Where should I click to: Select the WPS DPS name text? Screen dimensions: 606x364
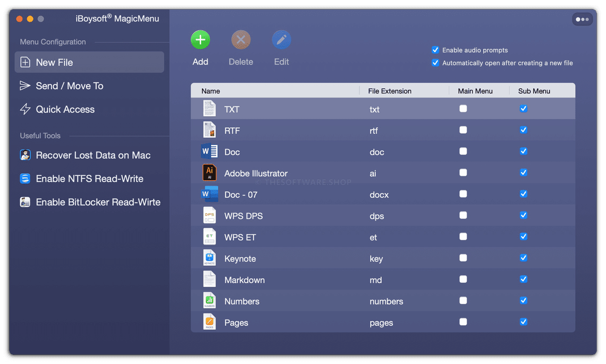243,216
